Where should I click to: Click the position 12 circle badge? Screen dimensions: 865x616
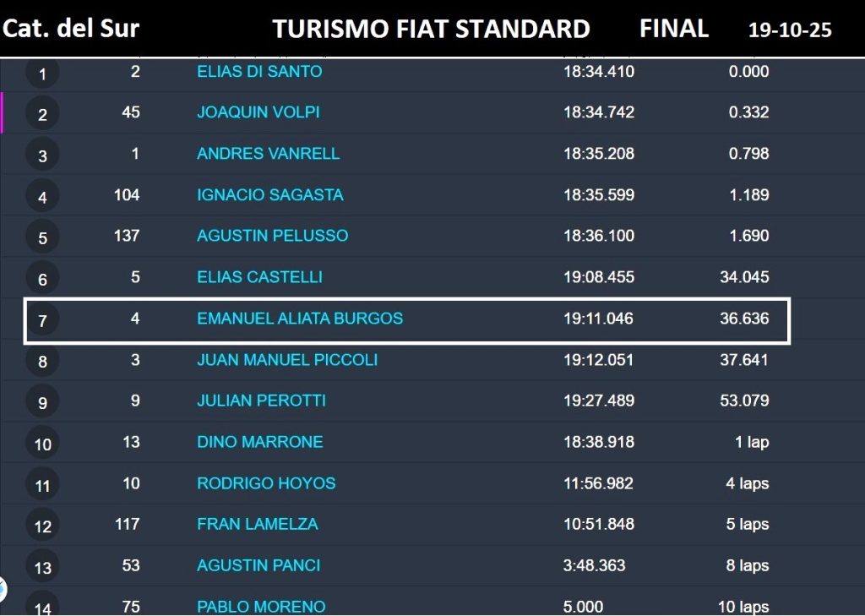click(x=42, y=526)
